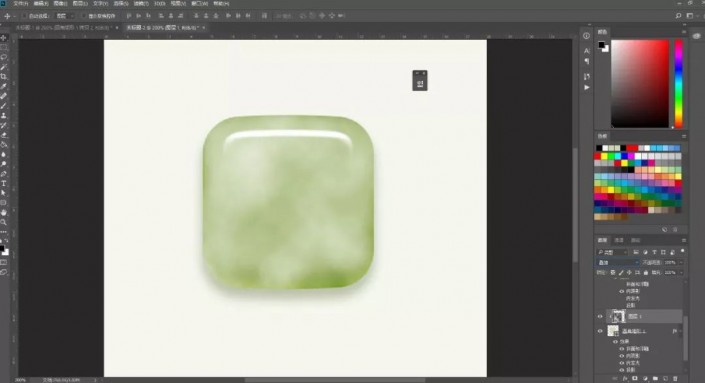The image size is (705, 383).
Task: Select the Rectangular Marquee tool
Action: (4, 47)
